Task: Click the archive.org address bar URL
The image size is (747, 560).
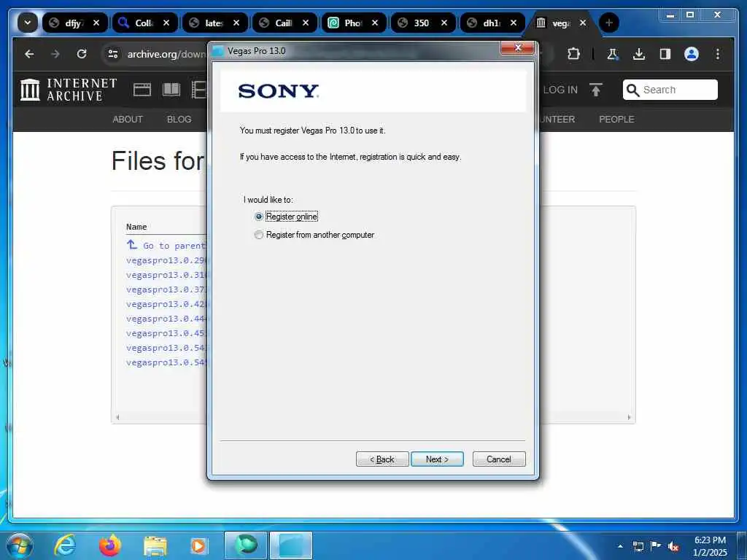Action: tap(166, 54)
